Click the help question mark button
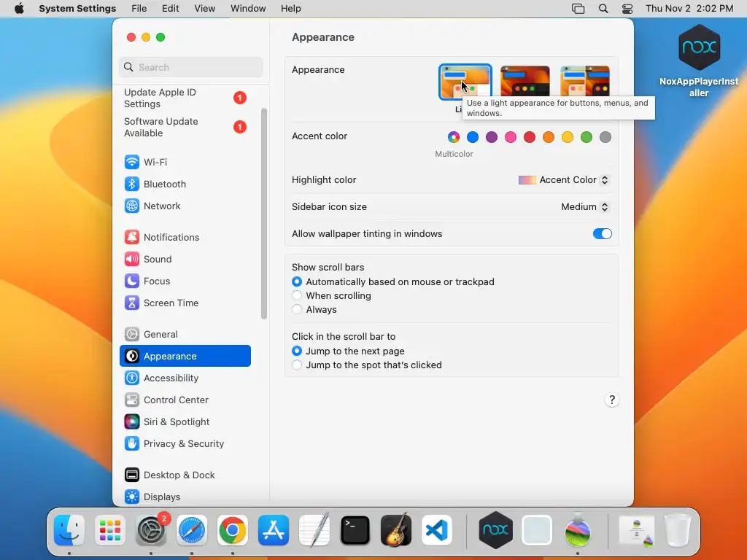This screenshot has width=747, height=560. pos(612,400)
